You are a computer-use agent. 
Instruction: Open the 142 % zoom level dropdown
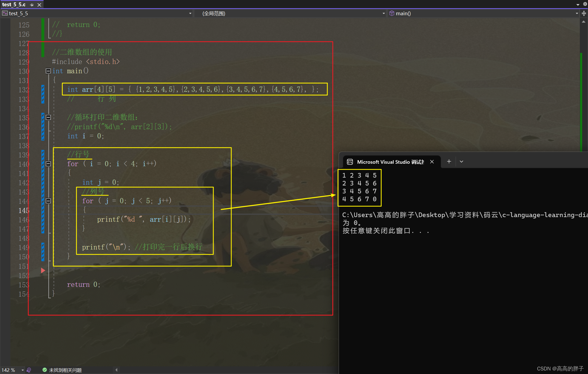click(x=23, y=370)
